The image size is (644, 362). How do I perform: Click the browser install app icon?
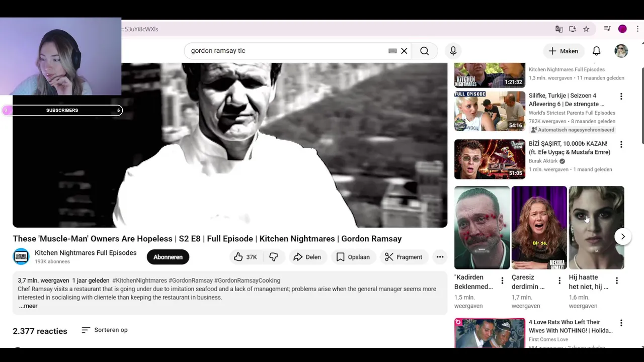click(573, 29)
